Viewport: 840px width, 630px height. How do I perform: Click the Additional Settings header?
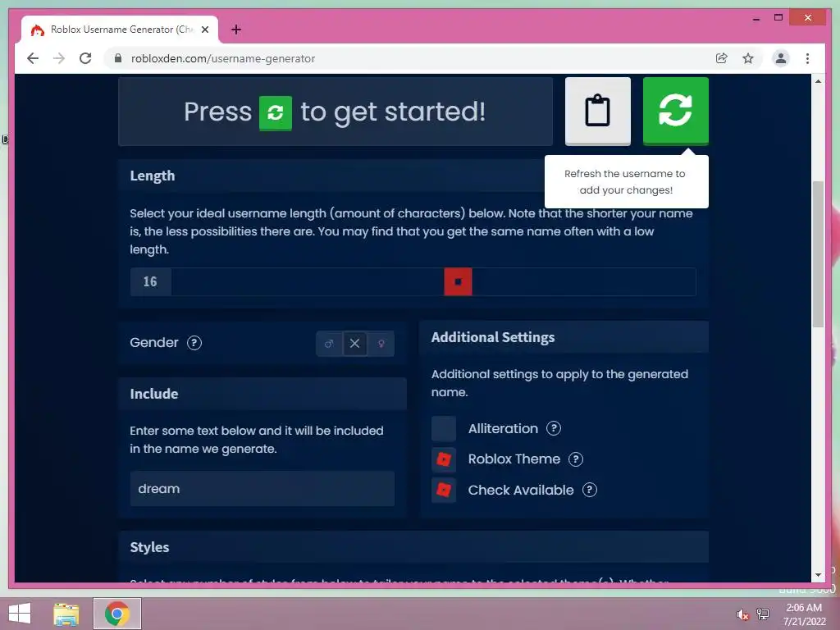[x=564, y=337]
